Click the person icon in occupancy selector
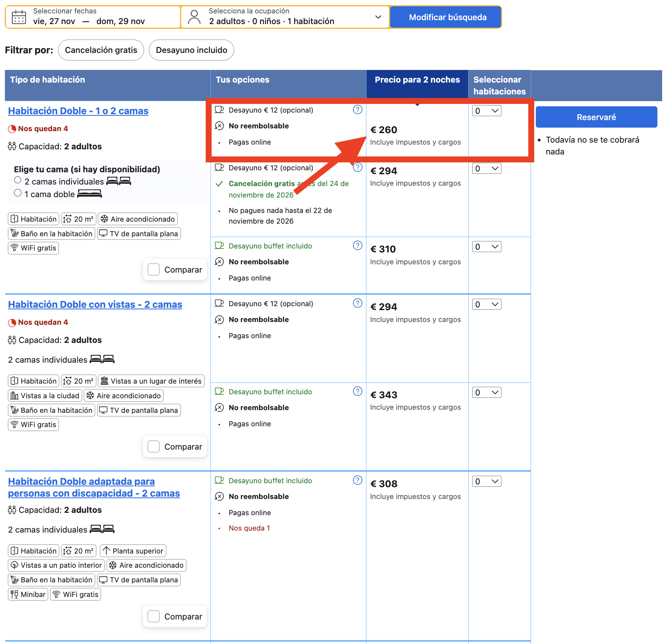Screen dimensions: 672x644 click(194, 17)
